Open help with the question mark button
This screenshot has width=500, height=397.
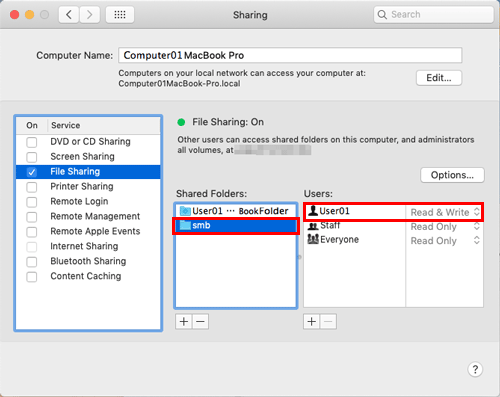(x=475, y=369)
